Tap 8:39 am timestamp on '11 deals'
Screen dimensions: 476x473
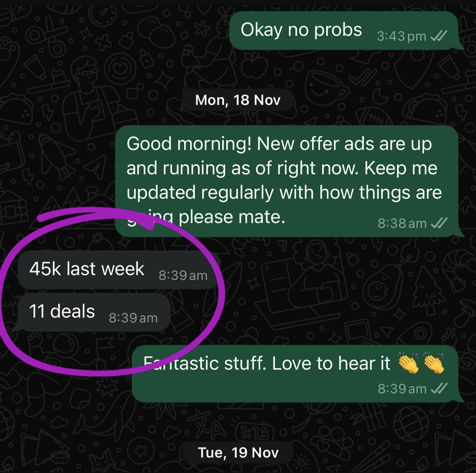tap(133, 318)
